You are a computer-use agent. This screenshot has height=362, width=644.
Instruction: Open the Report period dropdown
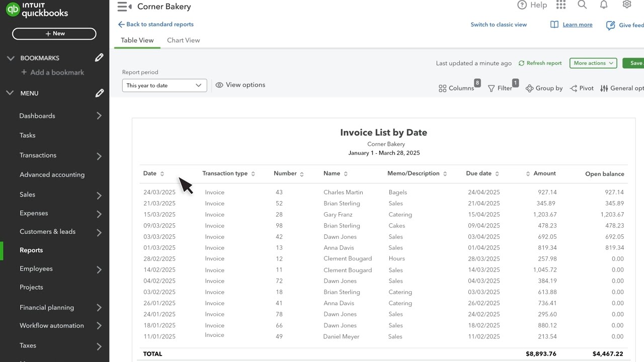165,85
